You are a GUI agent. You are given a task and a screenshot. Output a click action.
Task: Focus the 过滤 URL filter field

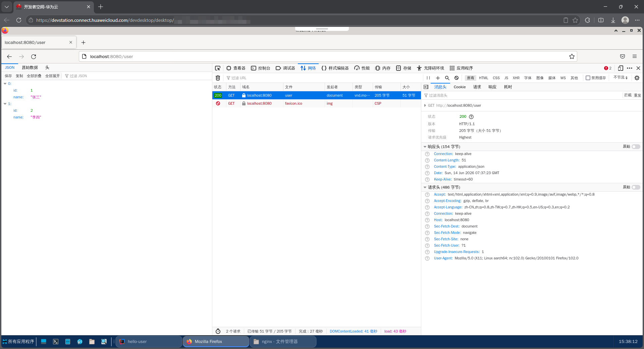tap(322, 78)
